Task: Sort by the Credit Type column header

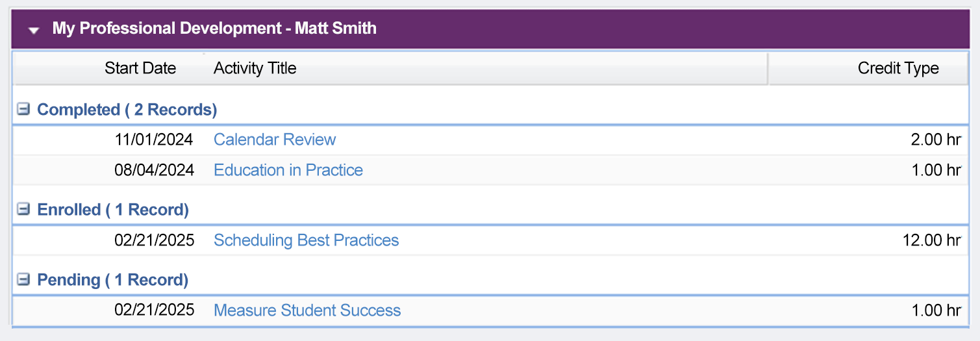Action: tap(898, 68)
